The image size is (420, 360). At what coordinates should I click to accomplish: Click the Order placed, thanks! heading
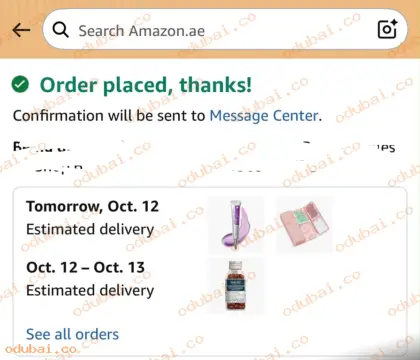[x=146, y=85]
